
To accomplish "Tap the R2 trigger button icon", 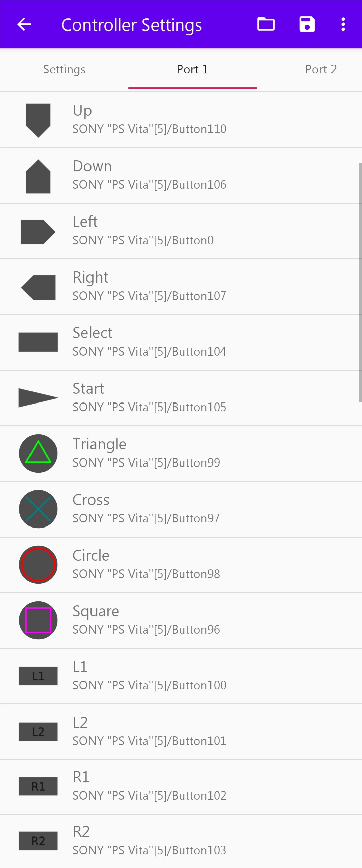I will [38, 841].
